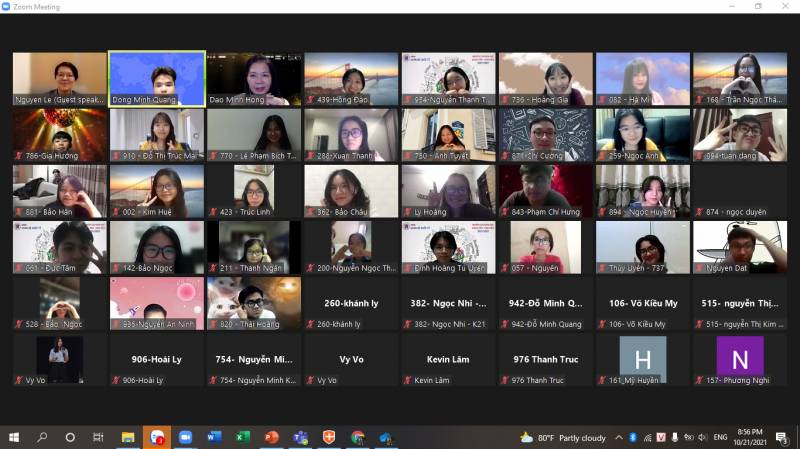
Task: Open the ENG input language selector
Action: (x=718, y=437)
